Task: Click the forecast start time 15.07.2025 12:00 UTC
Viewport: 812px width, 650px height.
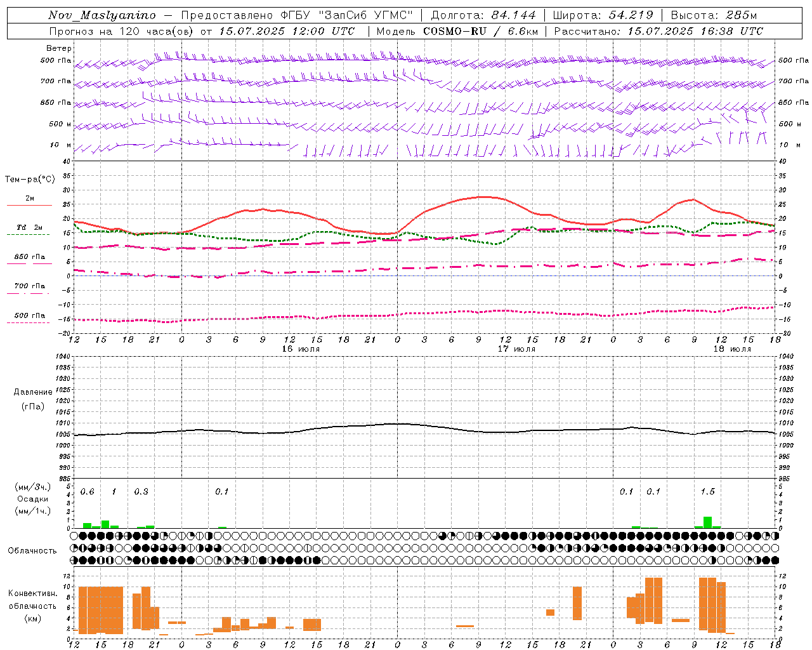Action: (x=287, y=31)
